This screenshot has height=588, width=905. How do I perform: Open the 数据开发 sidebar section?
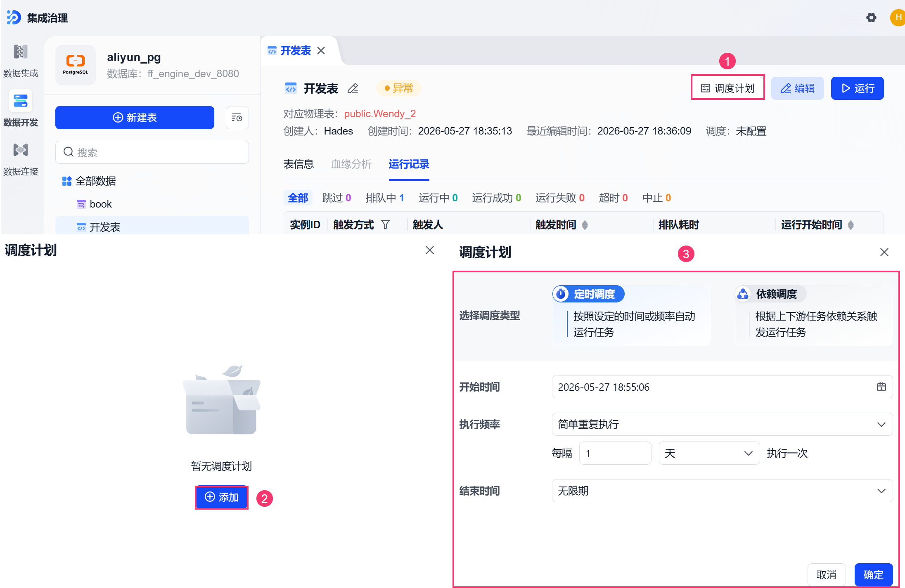pos(21,109)
